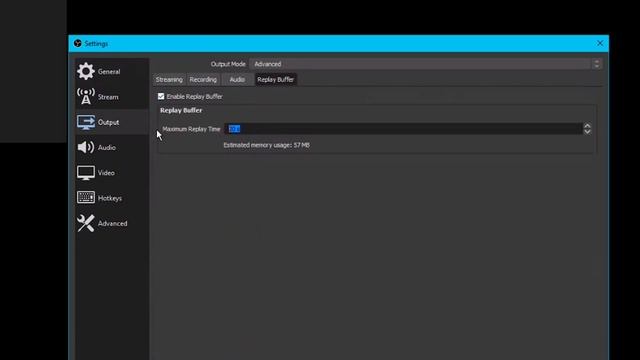Switch to the Audio output tab
Screen dimensions: 640x360
[237, 80]
